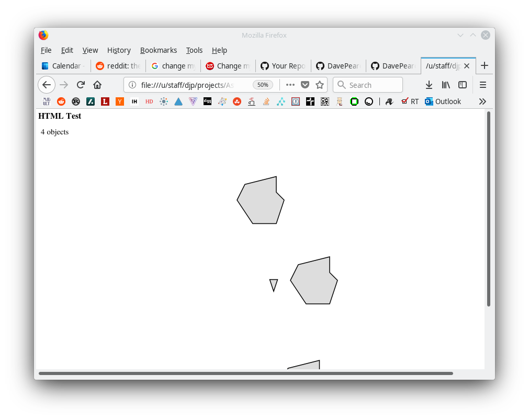The image size is (529, 420).
Task: Open the dark green slash bookmark icon
Action: [91, 101]
